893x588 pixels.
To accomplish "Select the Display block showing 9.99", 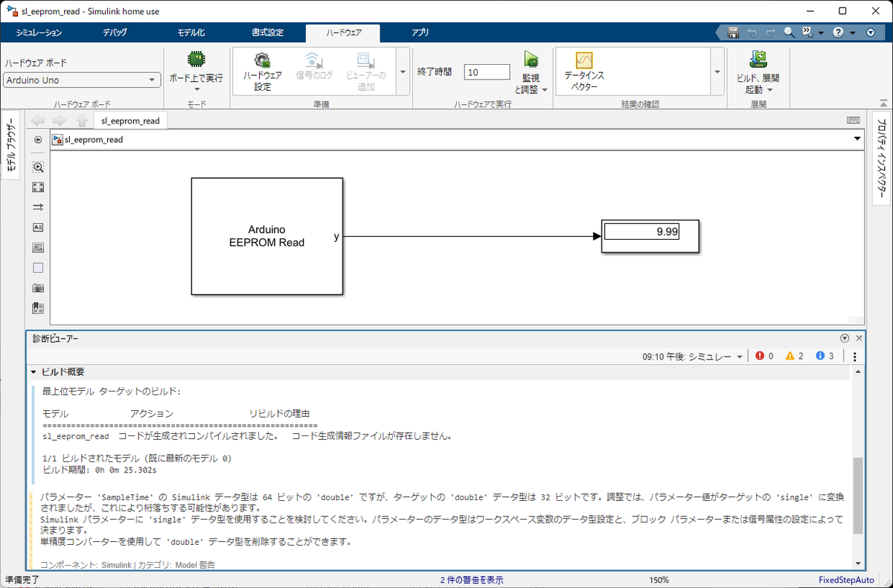I will pos(650,236).
